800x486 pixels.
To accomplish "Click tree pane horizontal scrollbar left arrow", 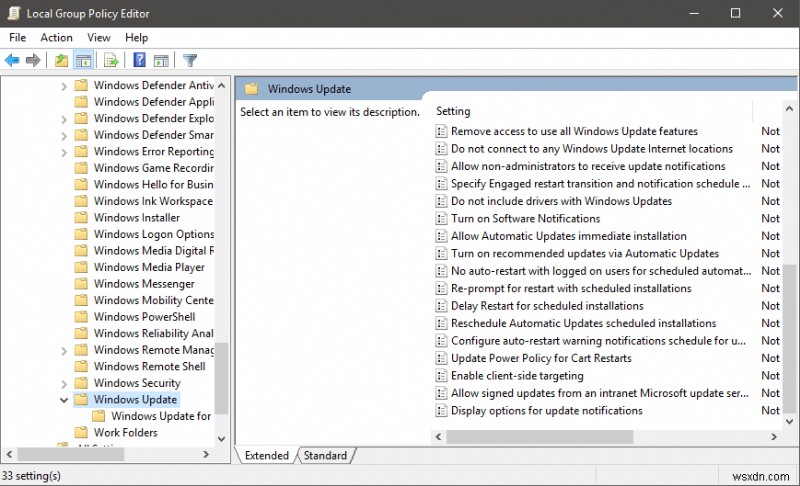I will tap(9, 454).
